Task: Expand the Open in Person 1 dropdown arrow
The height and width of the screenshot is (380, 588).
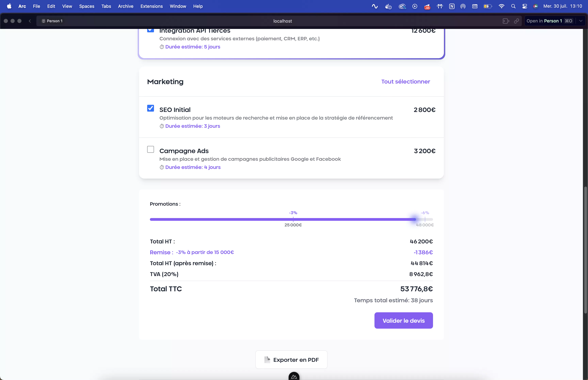Action: pyautogui.click(x=581, y=21)
